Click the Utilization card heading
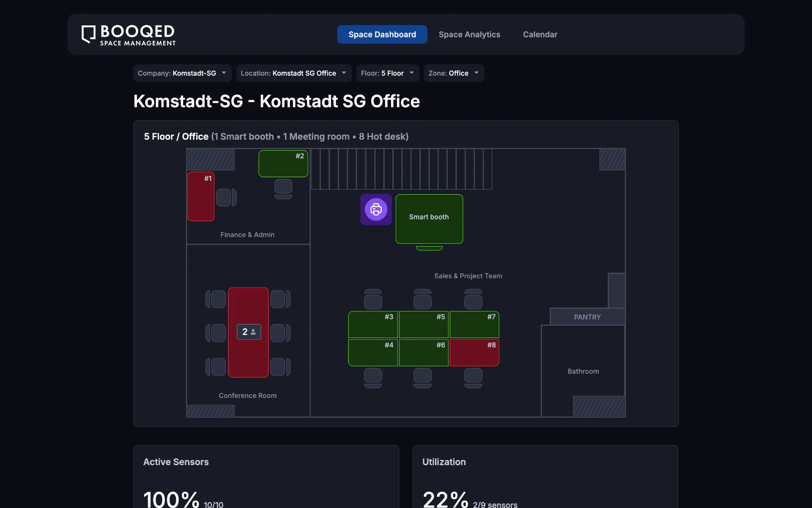 [x=444, y=462]
